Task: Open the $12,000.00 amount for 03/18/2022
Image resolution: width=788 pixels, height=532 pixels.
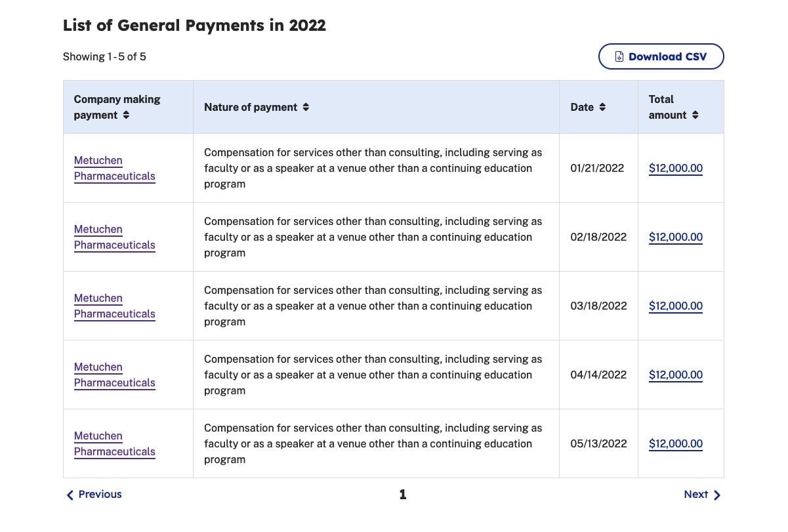Action: click(675, 306)
